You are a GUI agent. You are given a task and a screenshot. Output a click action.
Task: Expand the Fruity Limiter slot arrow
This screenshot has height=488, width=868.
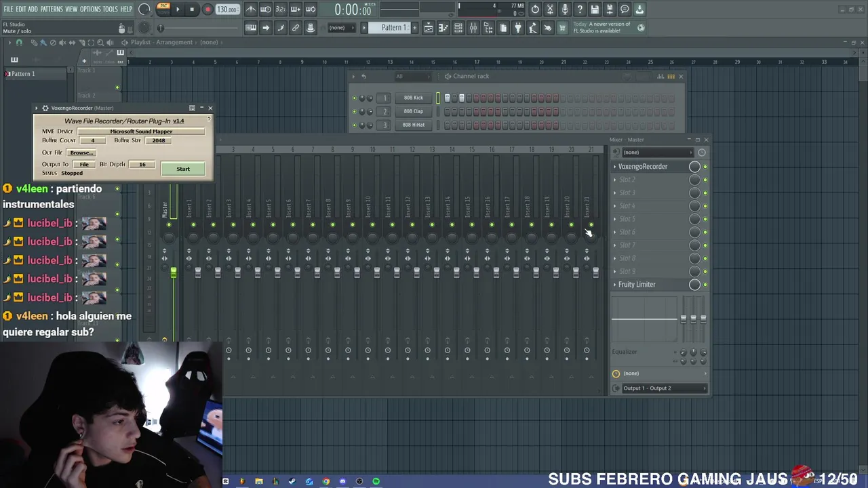(615, 285)
